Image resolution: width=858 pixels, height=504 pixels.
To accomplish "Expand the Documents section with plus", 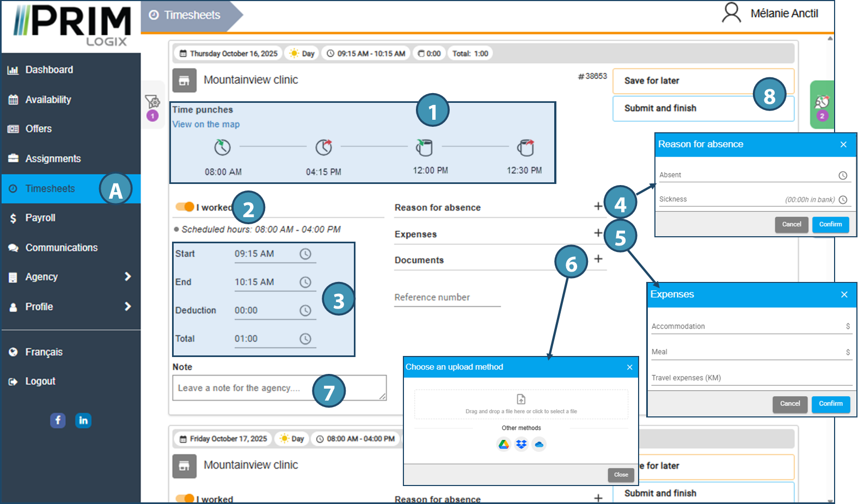I will point(598,259).
